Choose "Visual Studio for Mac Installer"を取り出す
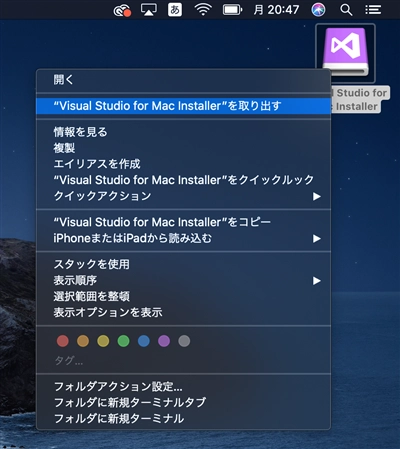The width and height of the screenshot is (400, 449). point(183,106)
